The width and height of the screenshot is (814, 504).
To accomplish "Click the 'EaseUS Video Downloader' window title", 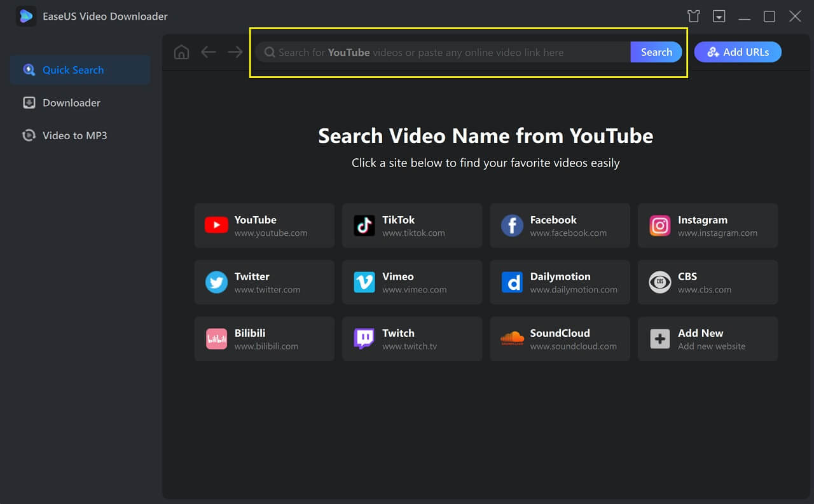I will coord(105,17).
